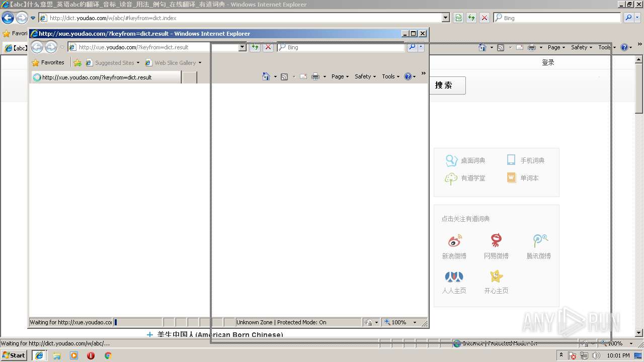Stop loading the dict.youdao page
644x362 pixels.
[x=485, y=18]
